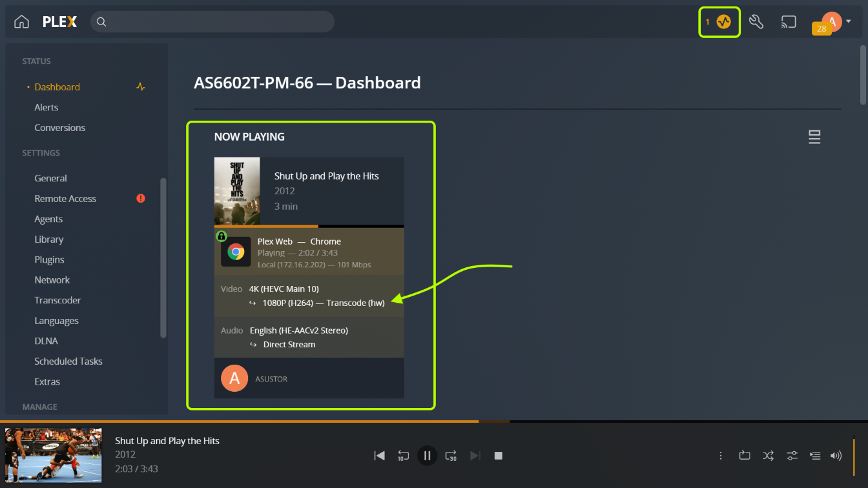This screenshot has height=488, width=868.
Task: Open Extras settings
Action: coord(47,381)
